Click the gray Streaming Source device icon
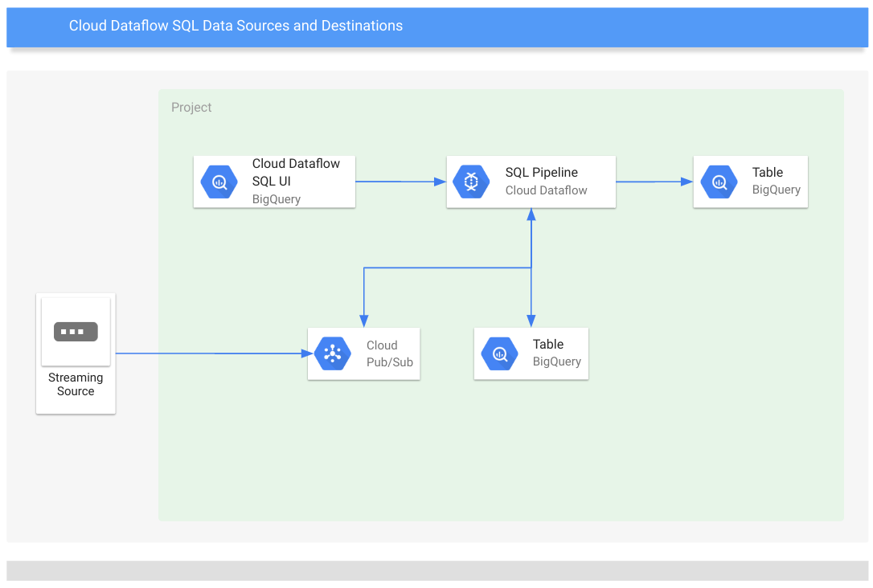Image resolution: width=873 pixels, height=588 pixels. coord(76,332)
